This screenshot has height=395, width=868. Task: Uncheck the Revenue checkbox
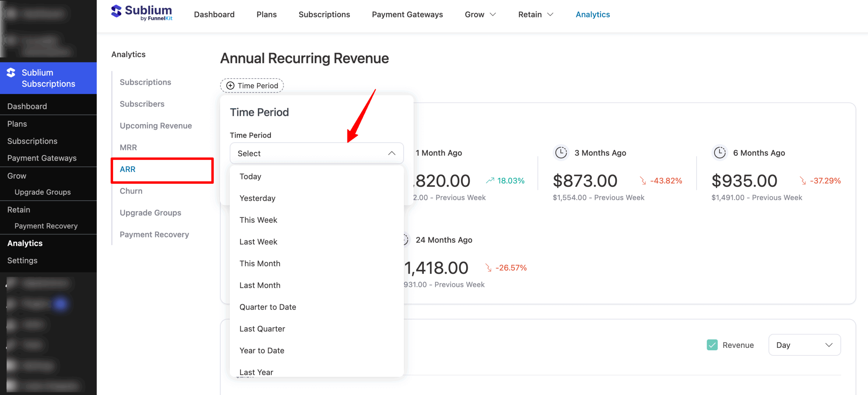712,345
